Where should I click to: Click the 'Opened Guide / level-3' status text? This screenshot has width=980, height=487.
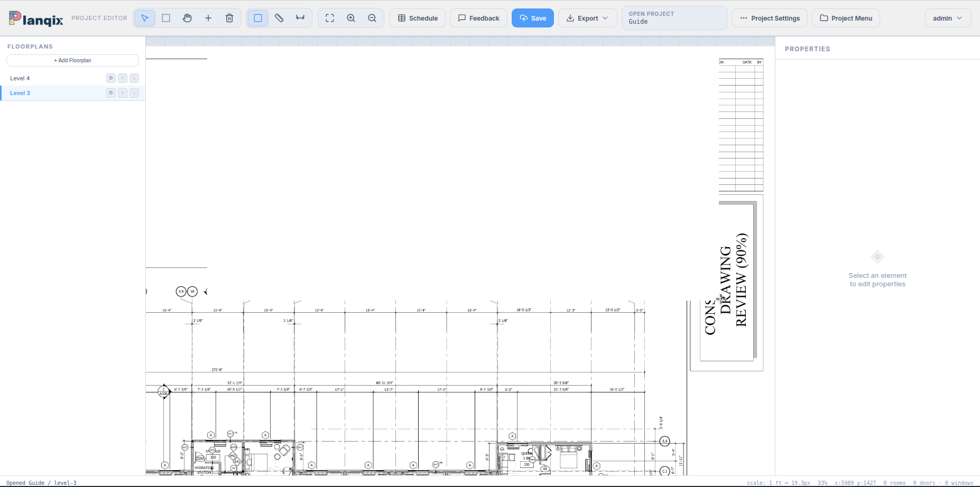(41, 483)
